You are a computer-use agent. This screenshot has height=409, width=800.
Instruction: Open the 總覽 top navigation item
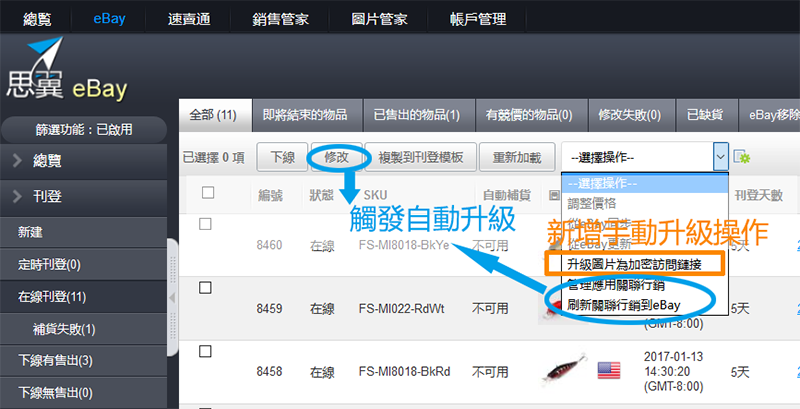click(x=37, y=19)
